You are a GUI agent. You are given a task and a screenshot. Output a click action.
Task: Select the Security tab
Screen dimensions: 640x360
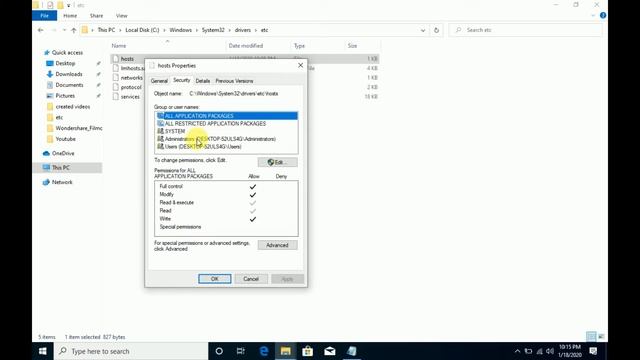[181, 80]
